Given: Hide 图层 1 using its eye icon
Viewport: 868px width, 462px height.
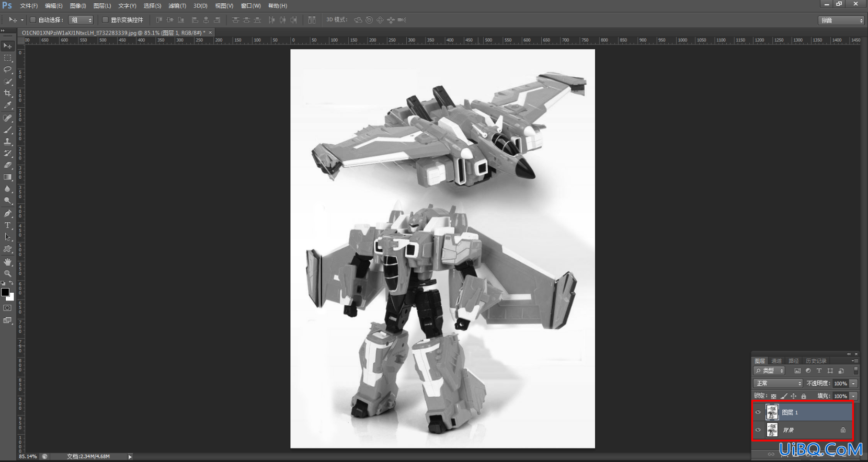Looking at the screenshot, I should (758, 412).
